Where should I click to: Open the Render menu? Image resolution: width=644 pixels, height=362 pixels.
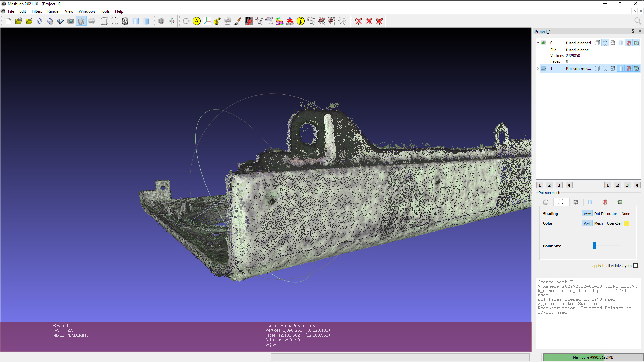coord(53,11)
